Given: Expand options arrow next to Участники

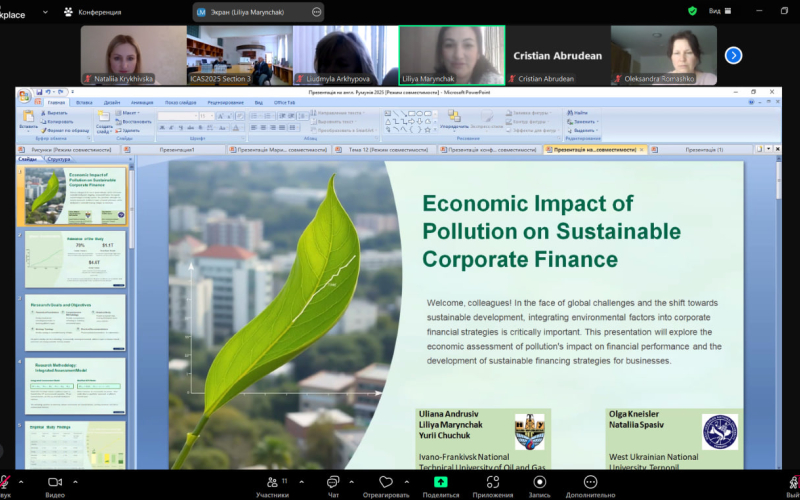Looking at the screenshot, I should click(x=301, y=482).
